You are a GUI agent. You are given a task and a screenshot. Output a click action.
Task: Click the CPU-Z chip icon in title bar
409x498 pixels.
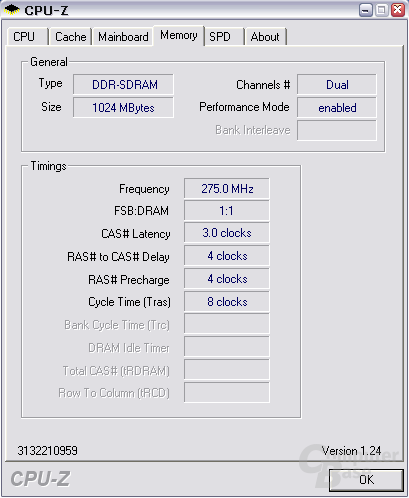(12, 10)
